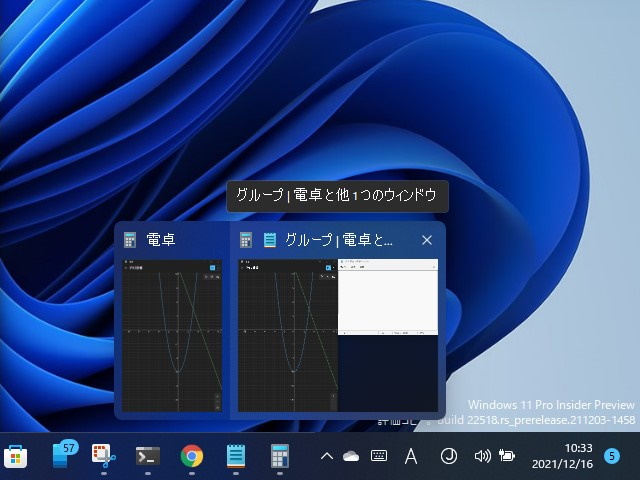
Task: Click calculator icon in 電卓 preview header
Action: click(x=130, y=240)
